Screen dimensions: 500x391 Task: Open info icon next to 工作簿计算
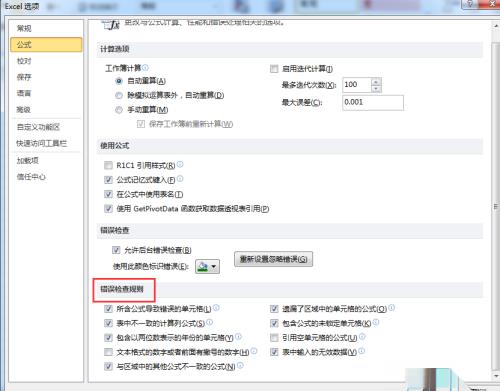145,68
